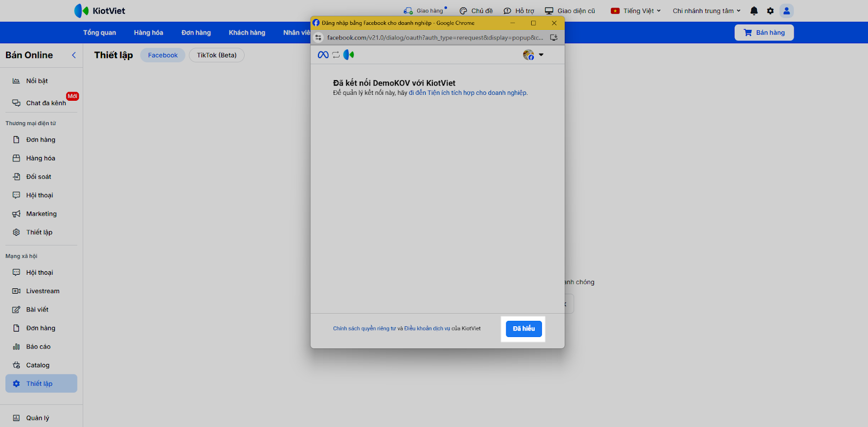Click Đơn hàng icon under Mạng xã hội
Image resolution: width=868 pixels, height=427 pixels.
[x=16, y=328]
